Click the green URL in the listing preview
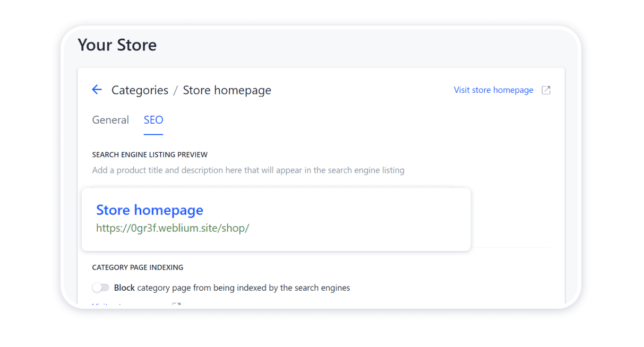The width and height of the screenshot is (644, 347). [x=173, y=227]
